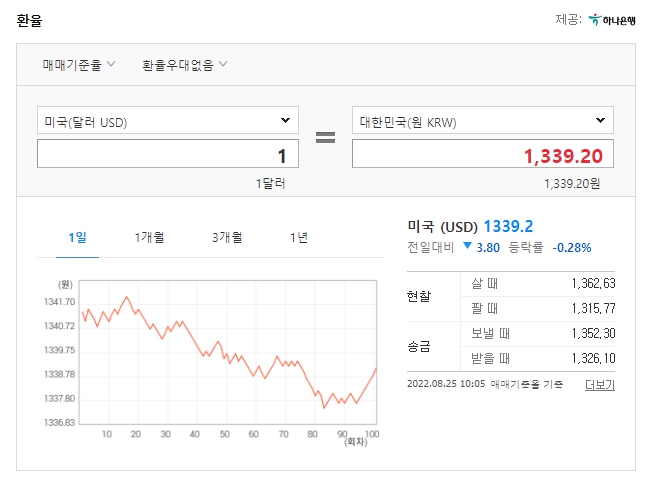Click the blue 1339.2 rate value

tap(508, 227)
